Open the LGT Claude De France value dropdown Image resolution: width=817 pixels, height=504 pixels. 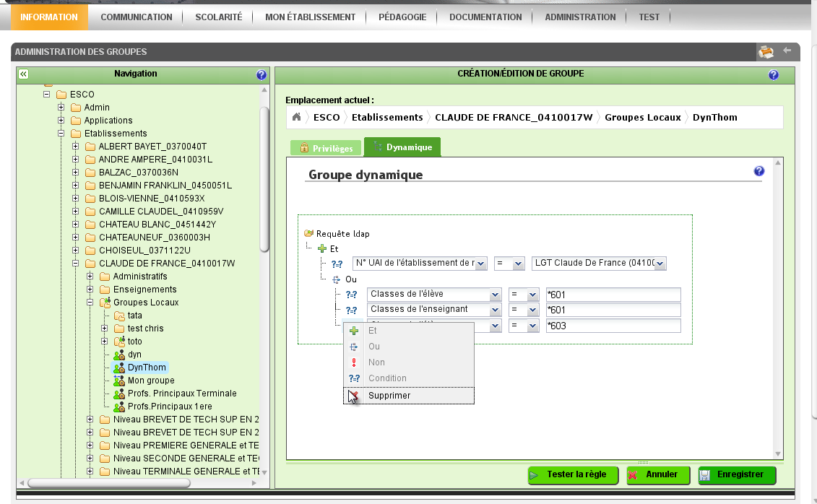(x=660, y=264)
